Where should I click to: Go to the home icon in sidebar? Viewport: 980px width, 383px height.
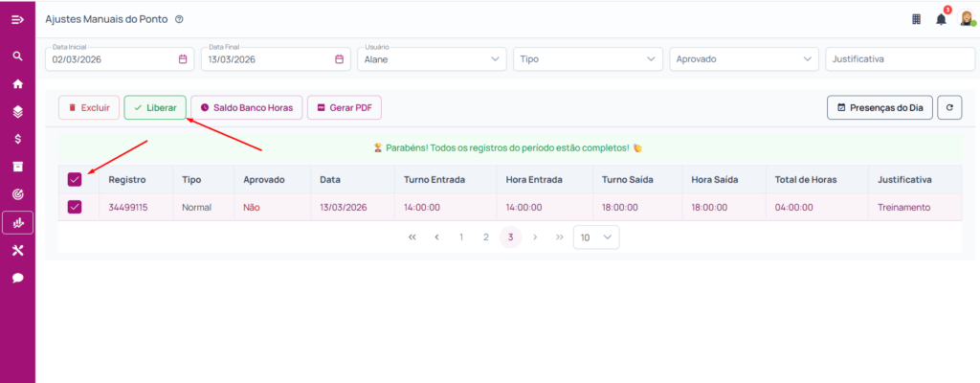[17, 84]
